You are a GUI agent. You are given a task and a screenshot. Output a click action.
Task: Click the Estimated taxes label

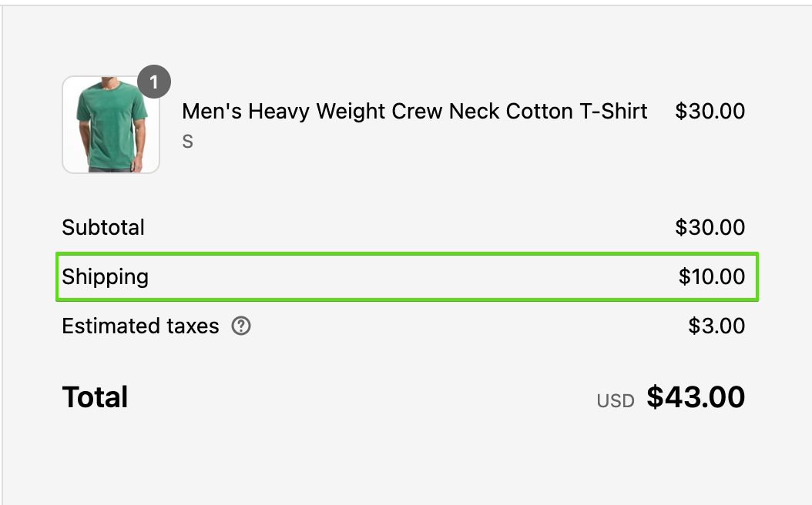click(x=140, y=326)
